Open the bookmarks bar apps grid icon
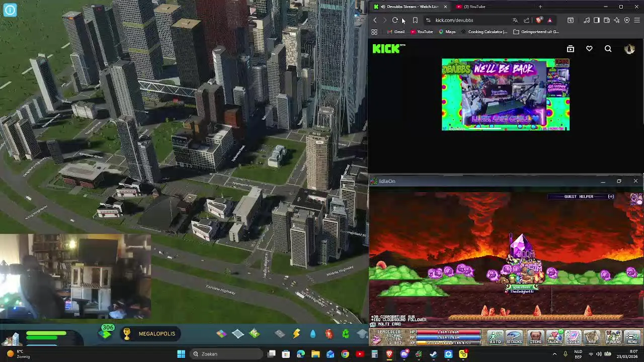The height and width of the screenshot is (362, 644). tap(374, 32)
